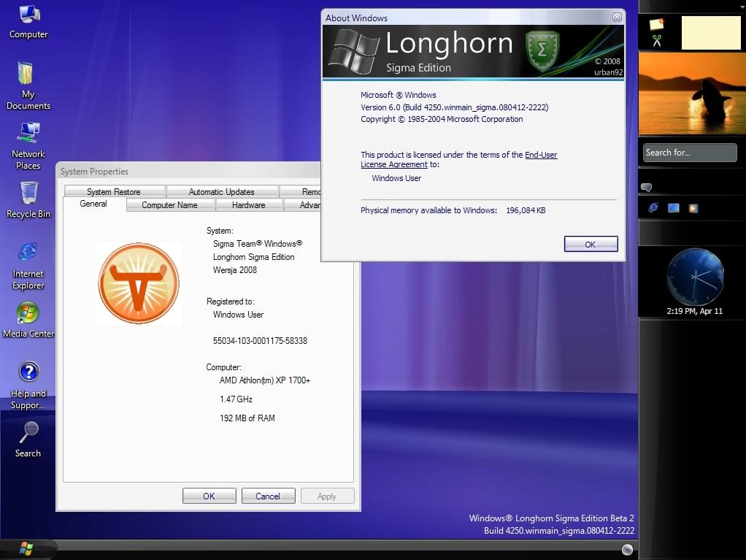Click the System Properties title bar
746x560 pixels.
(188, 172)
